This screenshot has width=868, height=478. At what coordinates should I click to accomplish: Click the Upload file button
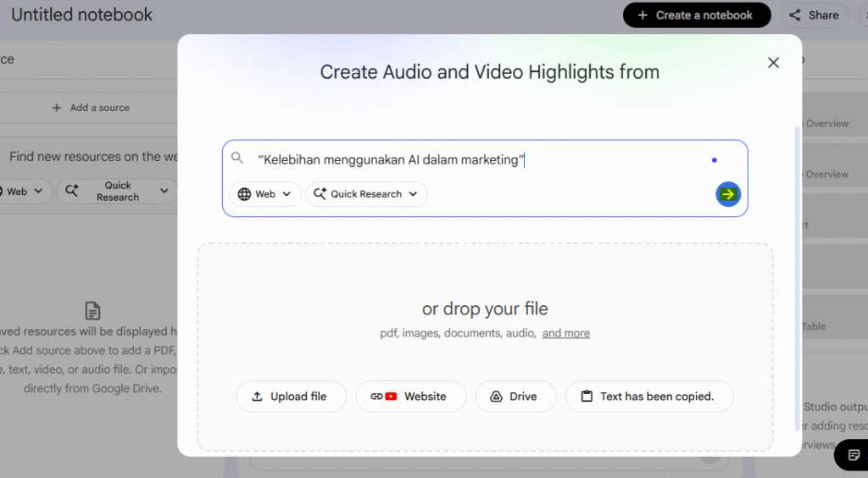point(291,397)
